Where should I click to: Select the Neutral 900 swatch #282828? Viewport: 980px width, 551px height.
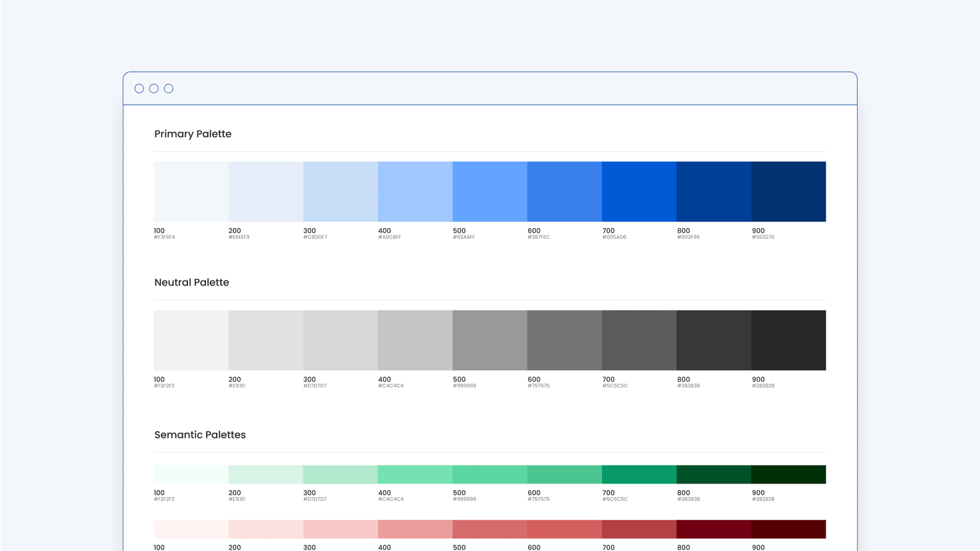coord(788,339)
